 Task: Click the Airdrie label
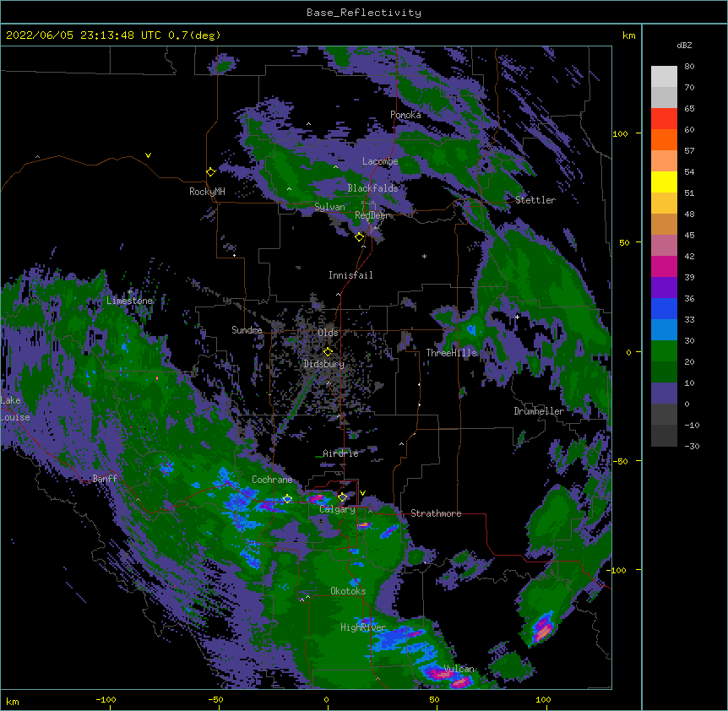341,453
